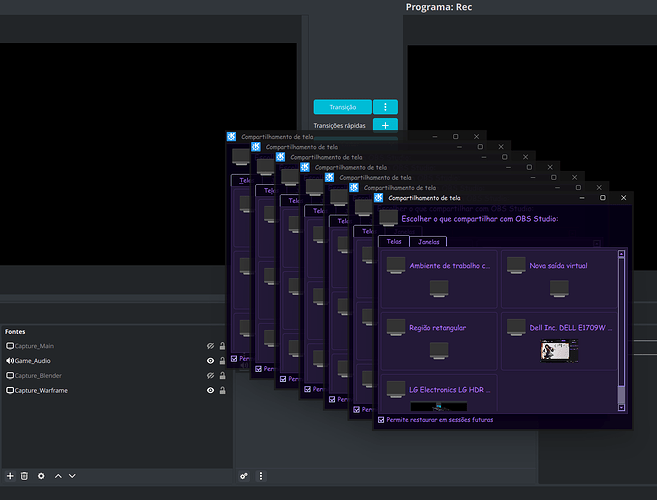Viewport: 657px width, 500px height.
Task: Select Capture_Blender source row
Action: [x=116, y=376]
